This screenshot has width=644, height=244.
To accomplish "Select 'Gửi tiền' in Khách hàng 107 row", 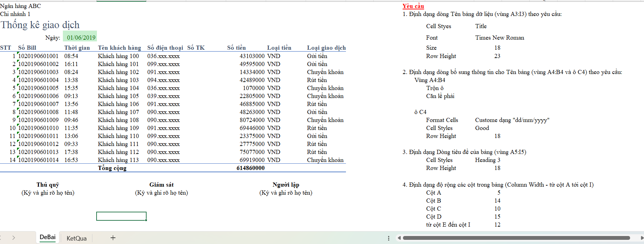I will (x=317, y=112).
